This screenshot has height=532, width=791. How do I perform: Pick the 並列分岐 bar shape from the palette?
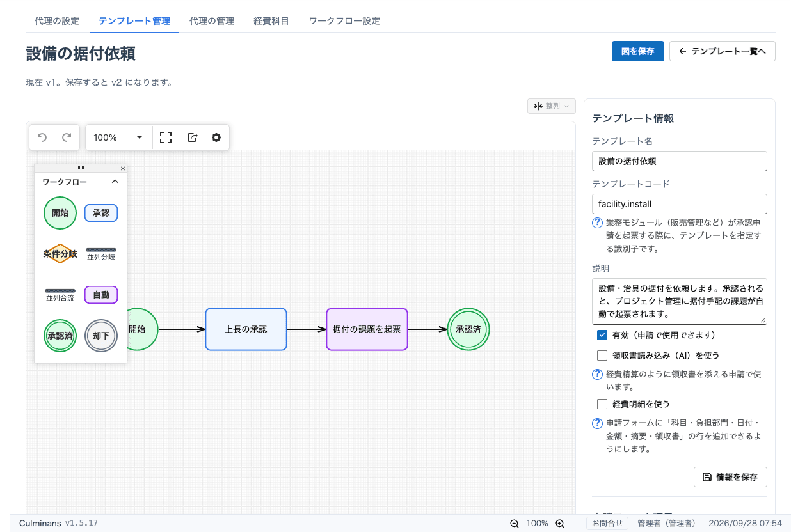point(101,254)
